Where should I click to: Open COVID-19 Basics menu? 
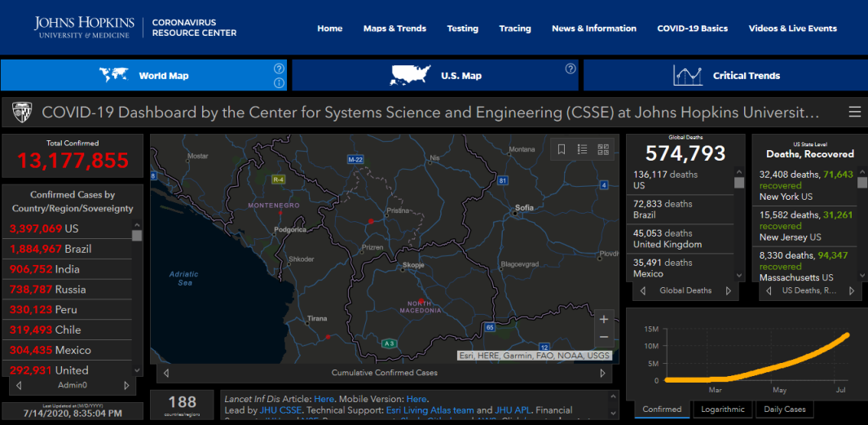(x=693, y=29)
